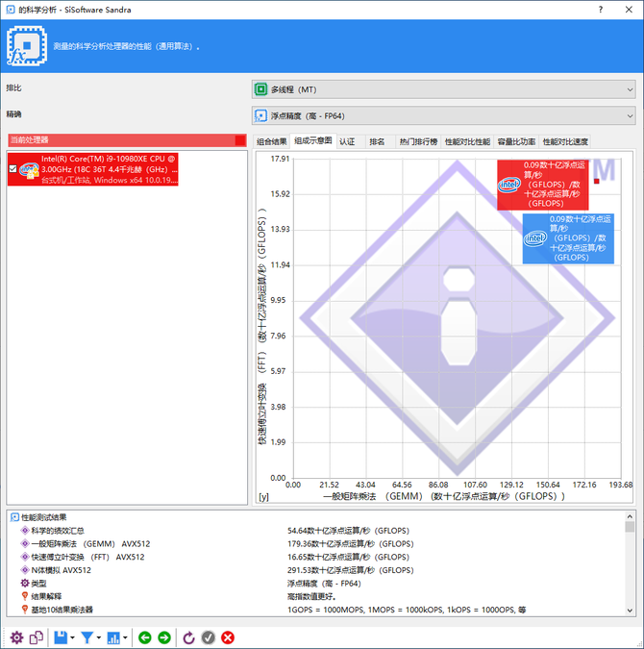
Task: Click the pin icon beside 结果解释
Action: point(25,596)
